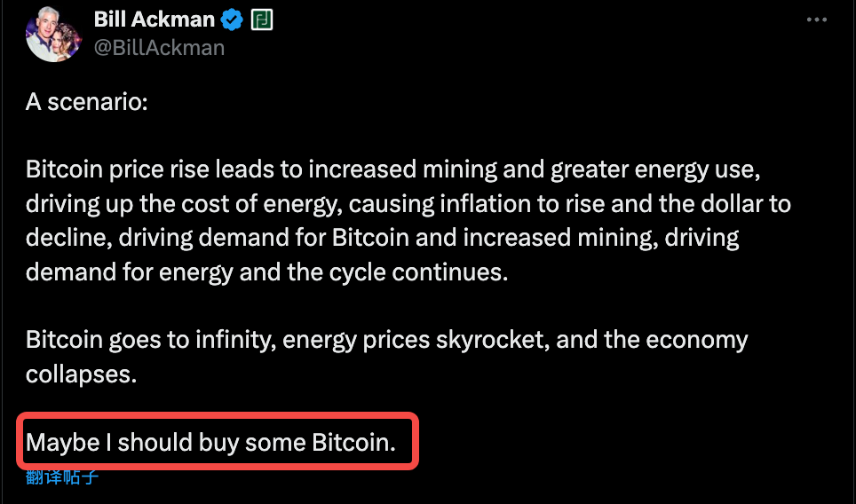Click the green affiliate badge beside the name

(261, 19)
